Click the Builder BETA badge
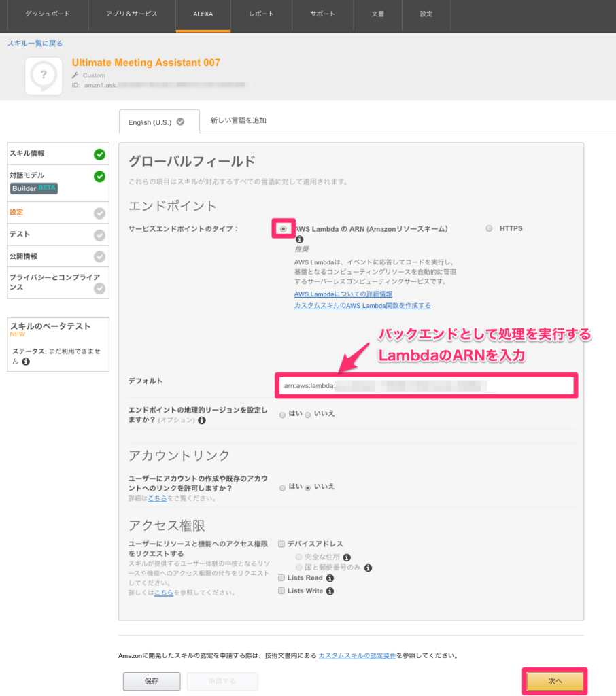 tap(34, 188)
